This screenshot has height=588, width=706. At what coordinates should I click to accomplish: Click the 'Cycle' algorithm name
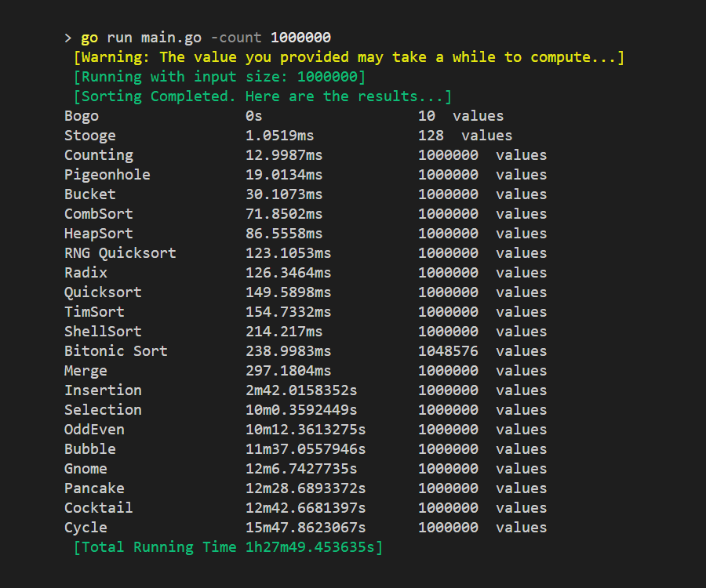pos(86,528)
